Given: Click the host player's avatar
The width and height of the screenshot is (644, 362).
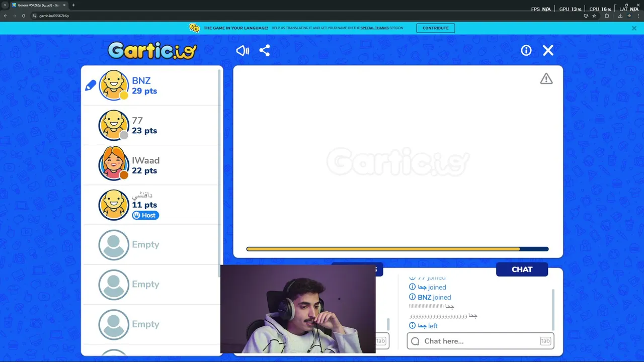Looking at the screenshot, I should [114, 205].
